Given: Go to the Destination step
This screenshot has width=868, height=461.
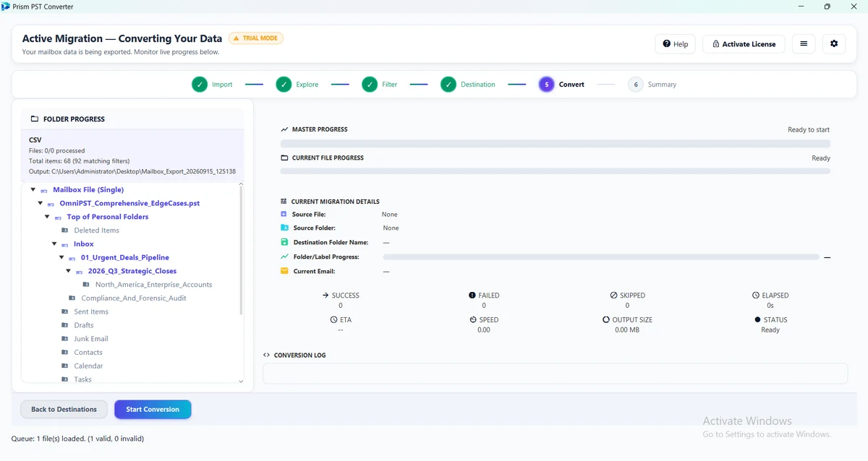Looking at the screenshot, I should coord(478,85).
